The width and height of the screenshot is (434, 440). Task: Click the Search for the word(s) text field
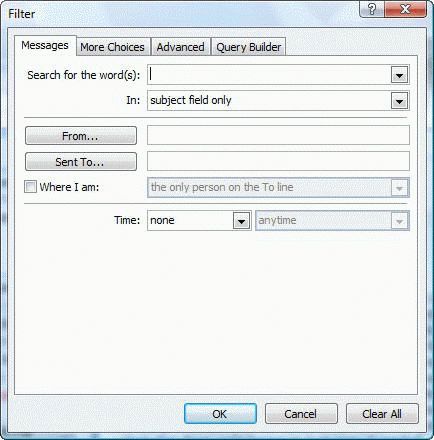tap(269, 75)
